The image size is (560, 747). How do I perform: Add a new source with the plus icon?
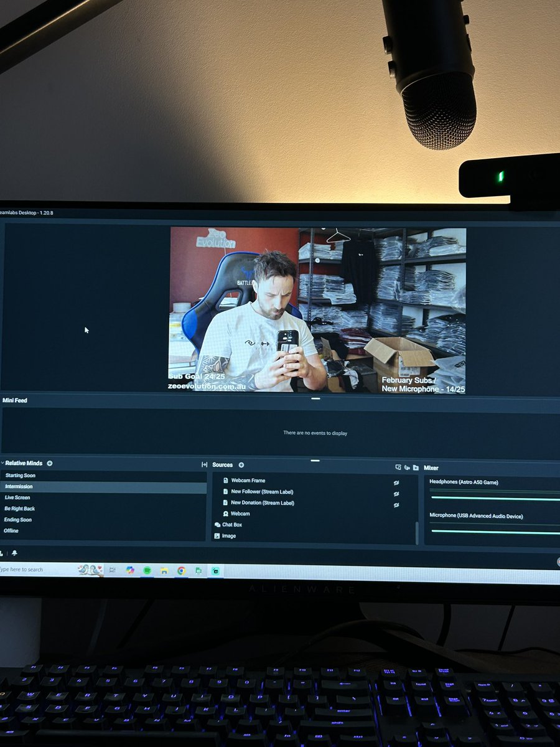click(241, 465)
